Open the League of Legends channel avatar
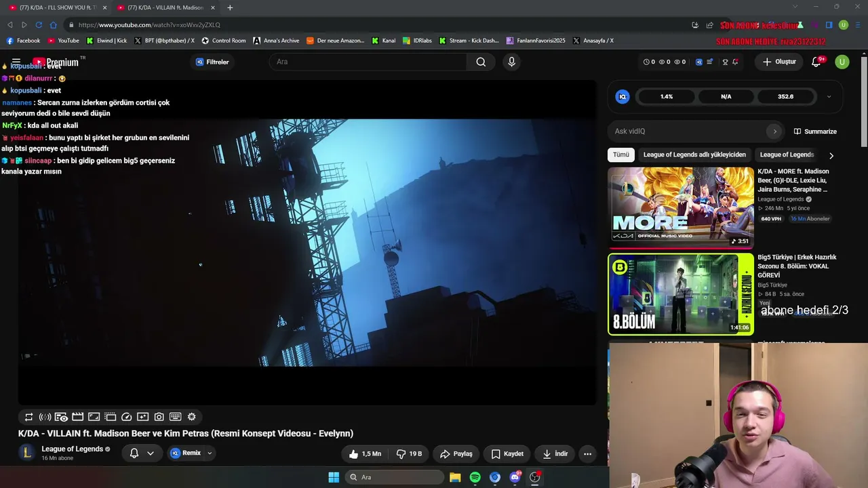The image size is (868, 488). pos(26,453)
